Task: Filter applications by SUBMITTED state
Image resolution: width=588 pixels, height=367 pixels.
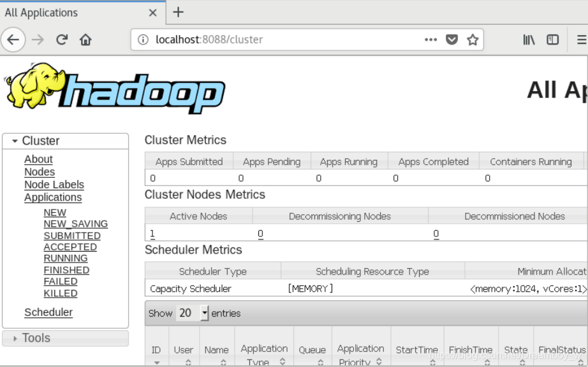Action: [x=72, y=236]
